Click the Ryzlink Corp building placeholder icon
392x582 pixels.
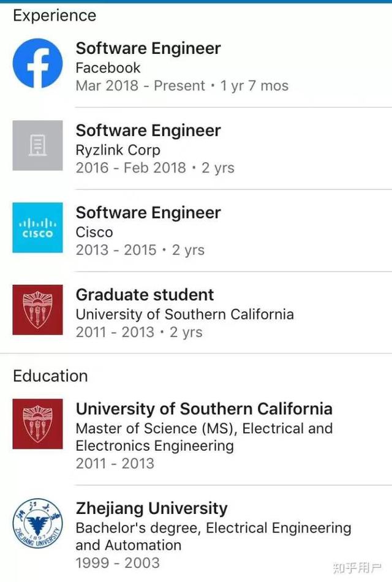coord(37,146)
